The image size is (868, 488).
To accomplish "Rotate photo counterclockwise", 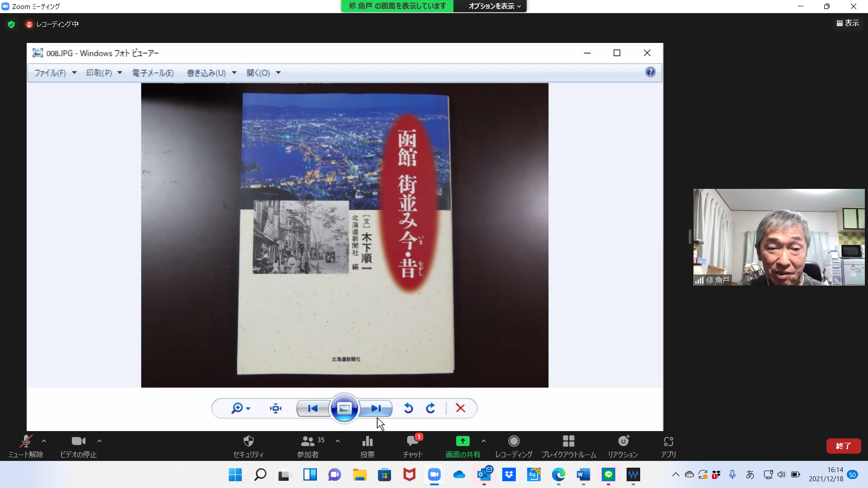I will point(408,408).
